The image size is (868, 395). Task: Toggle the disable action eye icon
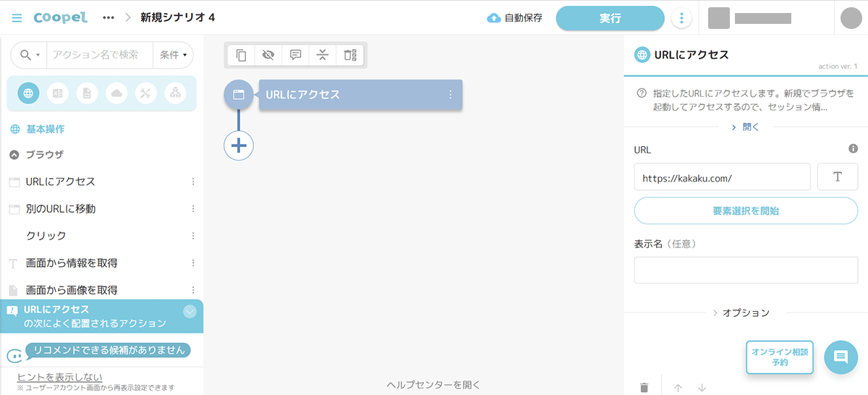(x=268, y=55)
